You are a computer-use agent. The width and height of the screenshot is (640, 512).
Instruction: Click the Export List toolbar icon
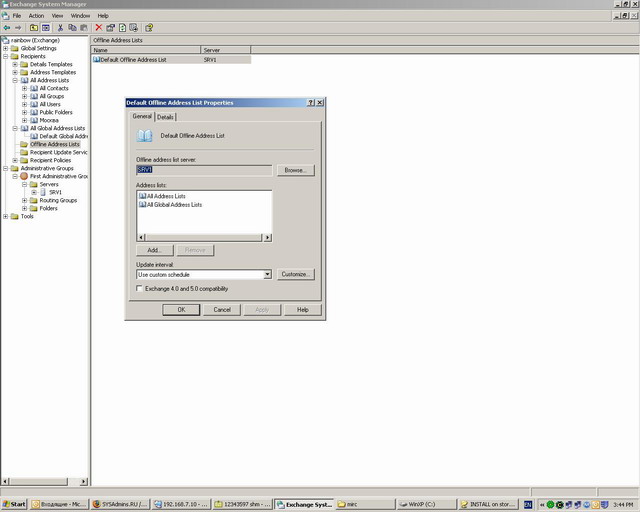pyautogui.click(x=133, y=28)
